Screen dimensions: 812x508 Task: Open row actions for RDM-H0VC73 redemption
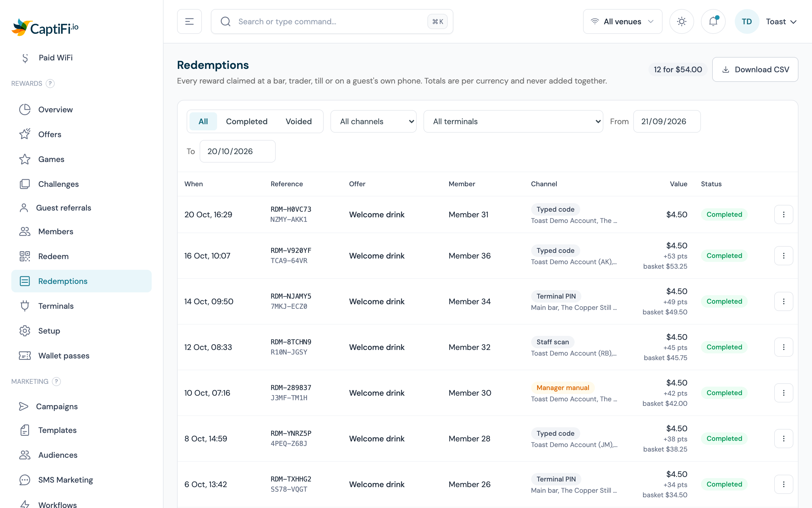pos(784,214)
